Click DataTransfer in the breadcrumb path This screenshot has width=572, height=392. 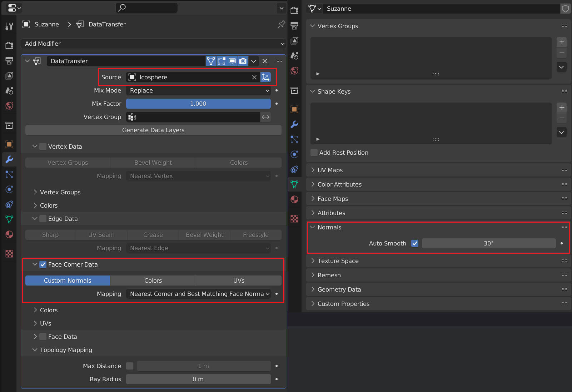107,24
